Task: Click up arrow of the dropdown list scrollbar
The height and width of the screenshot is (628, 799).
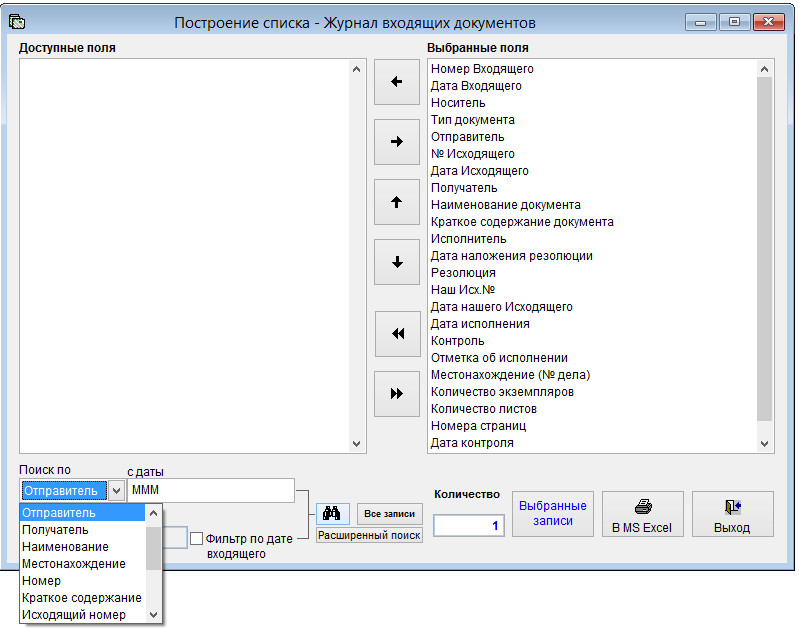Action: [154, 513]
